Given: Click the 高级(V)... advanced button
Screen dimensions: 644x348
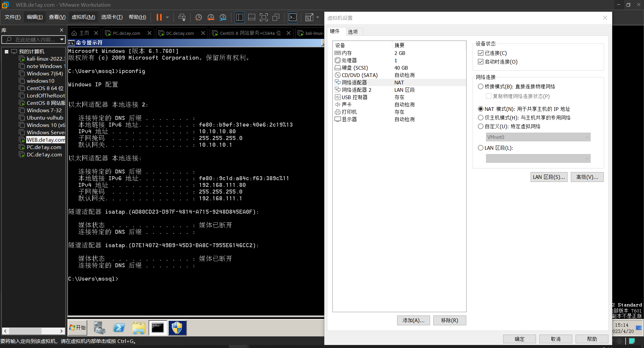Looking at the screenshot, I should coord(587,177).
